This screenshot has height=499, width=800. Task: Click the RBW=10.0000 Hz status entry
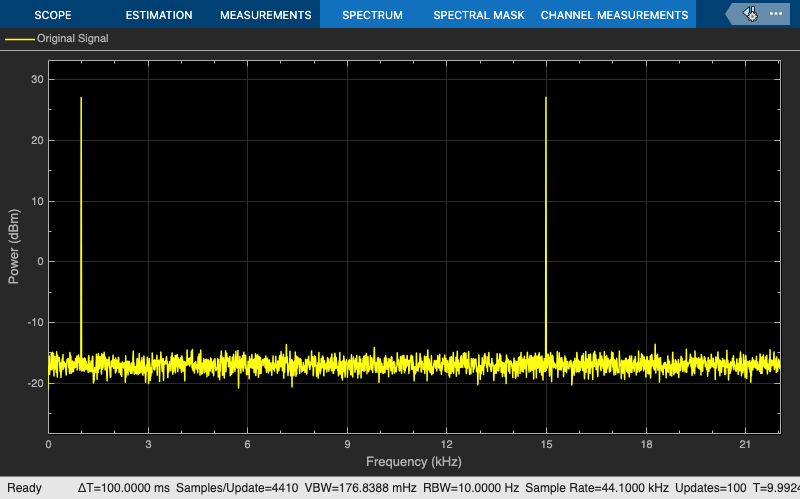point(471,488)
